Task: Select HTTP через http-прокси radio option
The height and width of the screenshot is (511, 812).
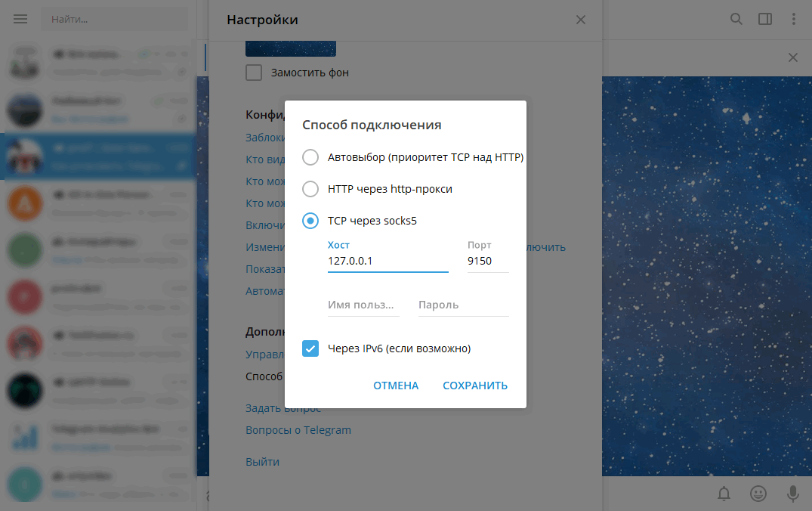Action: coord(310,189)
